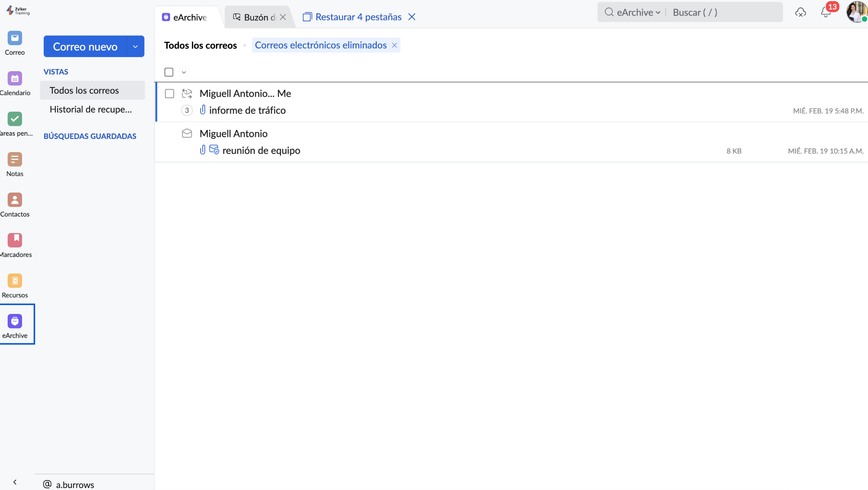This screenshot has width=868, height=490.
Task: Check the informe de tráfico email checkbox
Action: point(170,94)
